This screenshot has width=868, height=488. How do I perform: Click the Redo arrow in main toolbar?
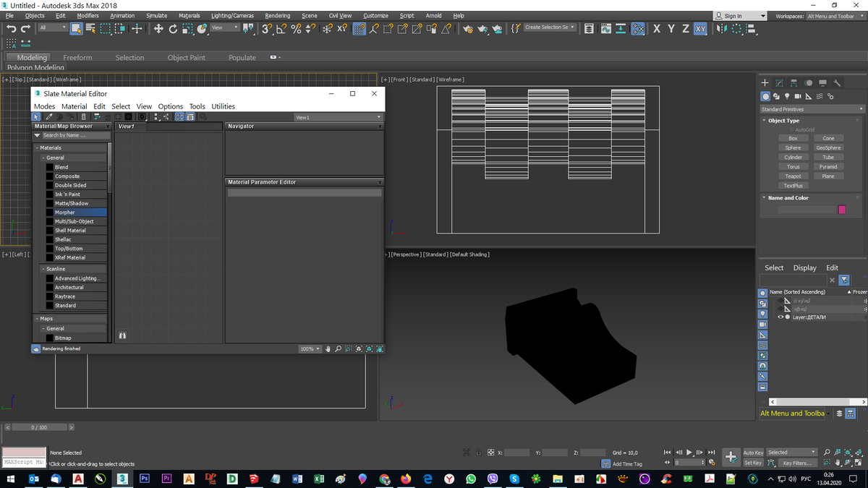click(x=26, y=28)
